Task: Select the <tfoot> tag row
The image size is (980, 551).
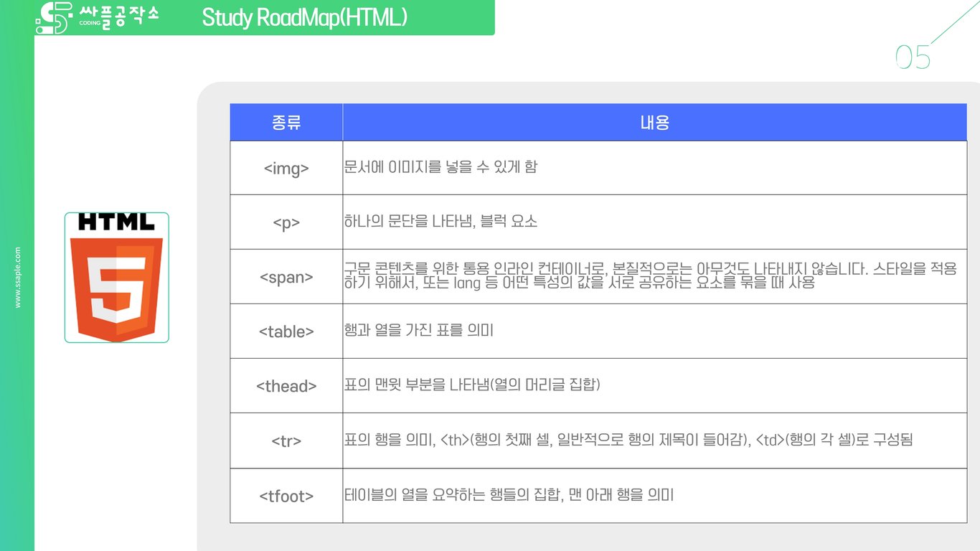Action: 286,495
